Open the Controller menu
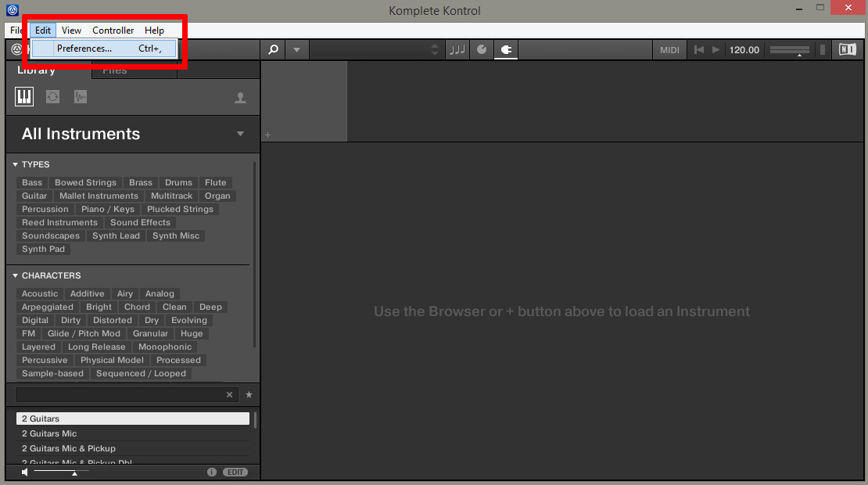 click(x=113, y=31)
